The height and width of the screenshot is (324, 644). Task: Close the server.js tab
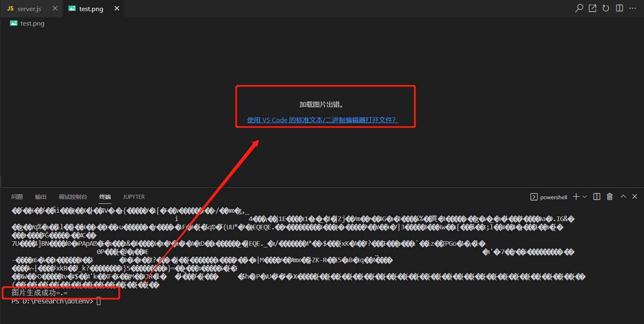coord(55,9)
